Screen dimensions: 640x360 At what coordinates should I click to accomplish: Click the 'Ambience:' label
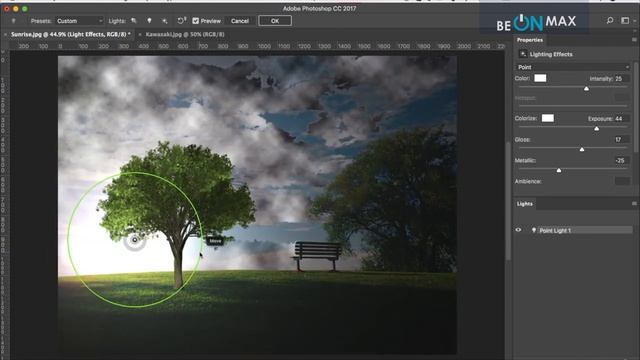[528, 181]
